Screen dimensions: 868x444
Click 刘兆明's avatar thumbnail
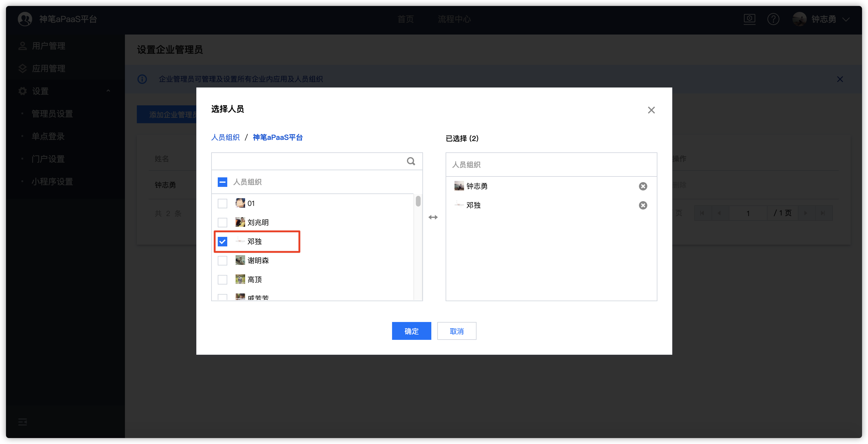tap(240, 222)
